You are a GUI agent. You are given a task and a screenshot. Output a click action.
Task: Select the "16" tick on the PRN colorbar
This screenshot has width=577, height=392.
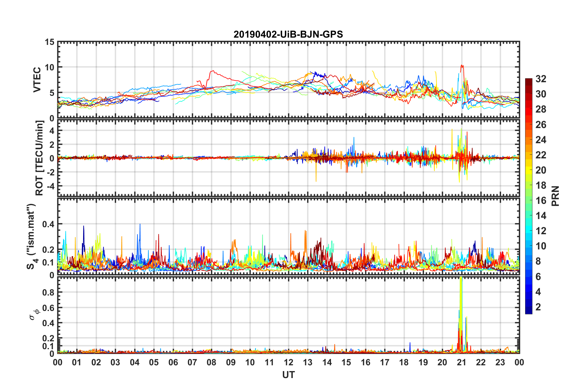541,201
